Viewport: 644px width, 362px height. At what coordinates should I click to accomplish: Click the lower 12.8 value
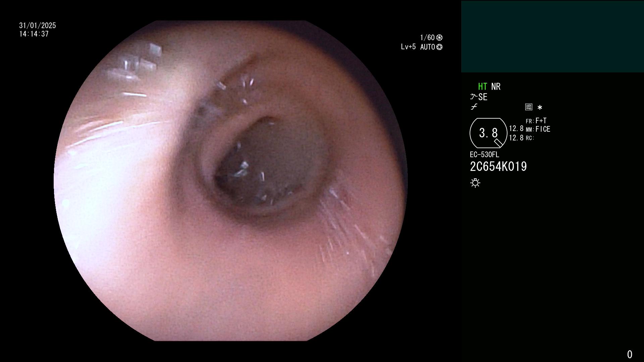(x=516, y=138)
